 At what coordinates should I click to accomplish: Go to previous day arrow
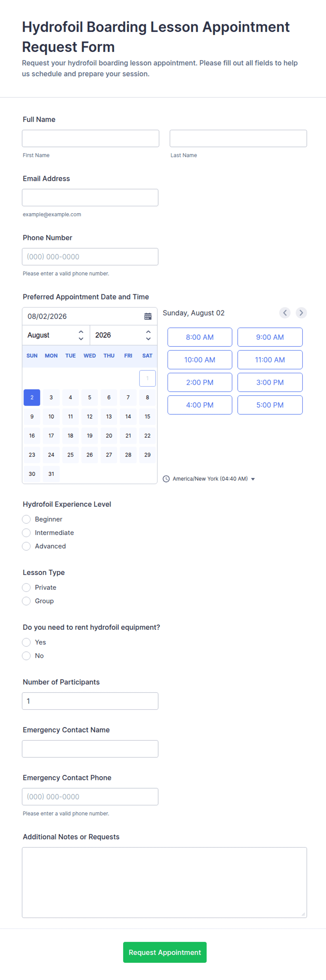coord(285,313)
